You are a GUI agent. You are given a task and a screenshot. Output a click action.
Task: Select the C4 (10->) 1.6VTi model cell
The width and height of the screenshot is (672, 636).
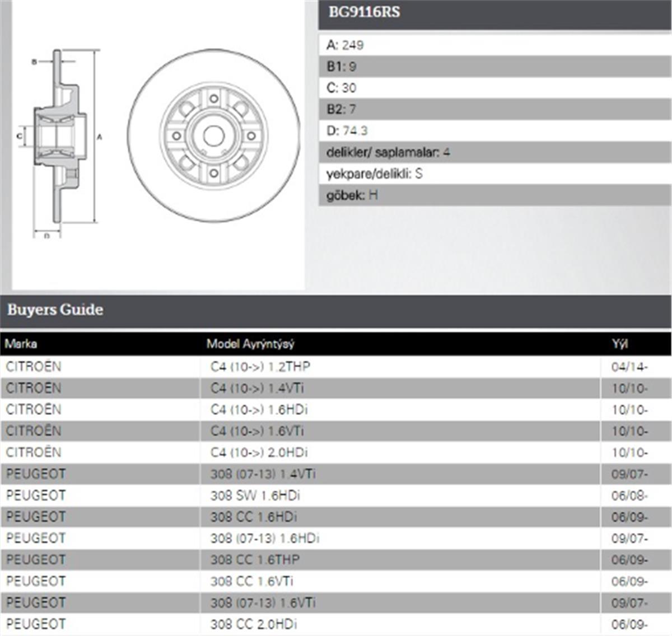400,431
